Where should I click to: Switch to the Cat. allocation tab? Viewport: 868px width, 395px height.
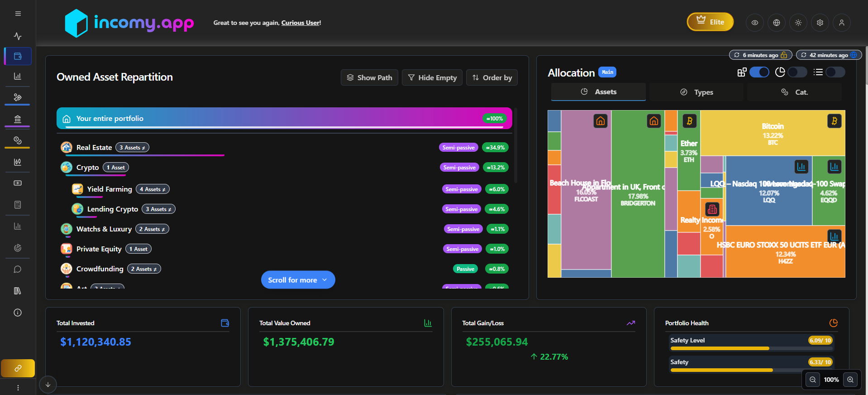click(795, 92)
